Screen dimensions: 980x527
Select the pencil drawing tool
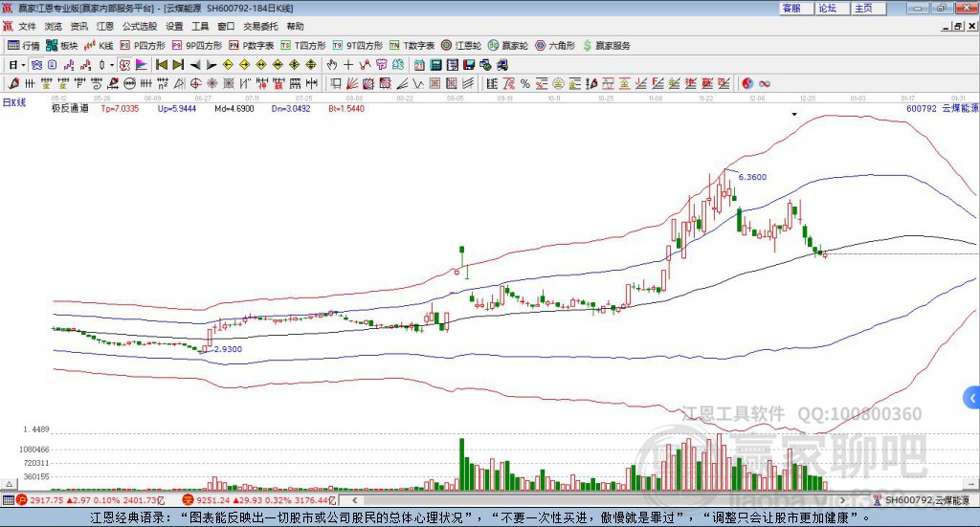pyautogui.click(x=13, y=83)
